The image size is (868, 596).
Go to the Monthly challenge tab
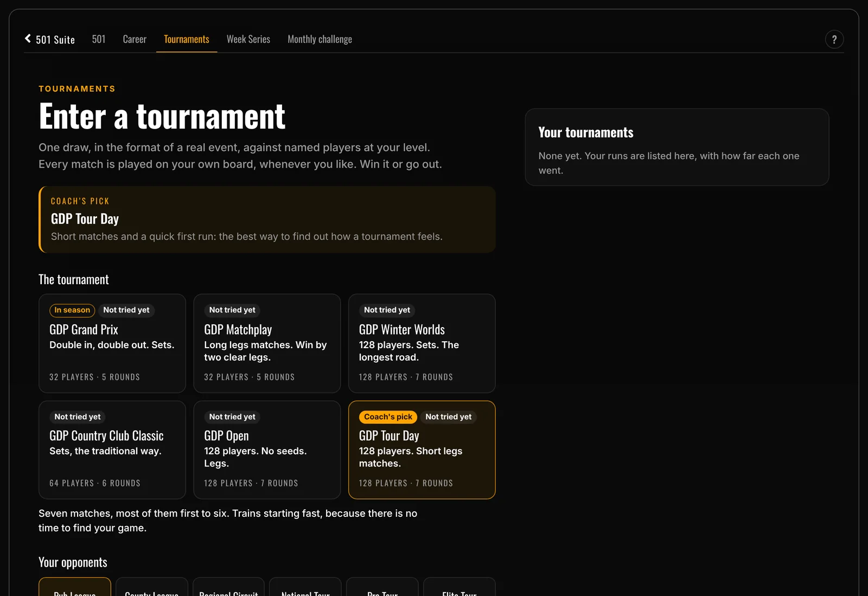click(x=320, y=40)
